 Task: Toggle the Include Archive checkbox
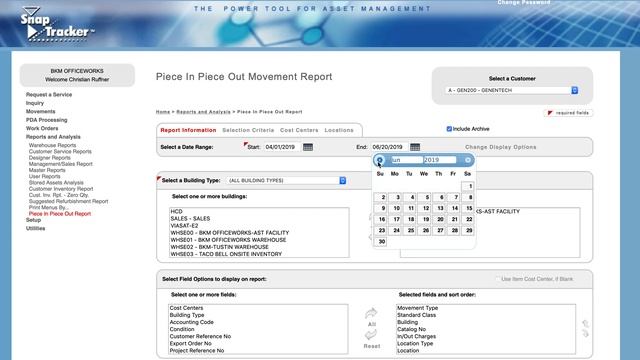click(449, 129)
